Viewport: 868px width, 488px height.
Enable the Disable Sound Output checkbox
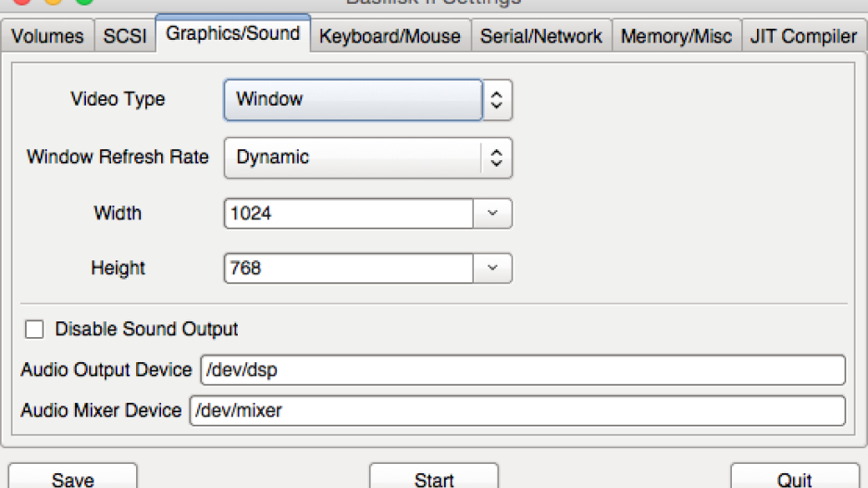[x=34, y=329]
